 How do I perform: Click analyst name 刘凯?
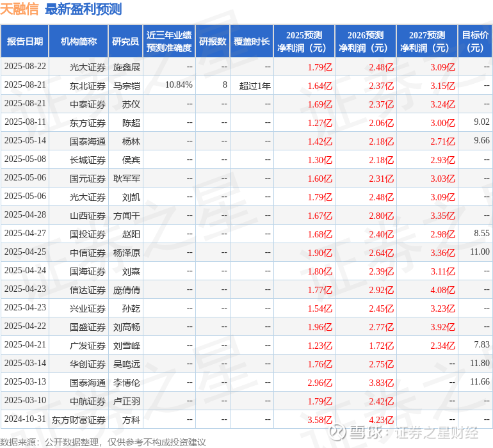coord(131,197)
